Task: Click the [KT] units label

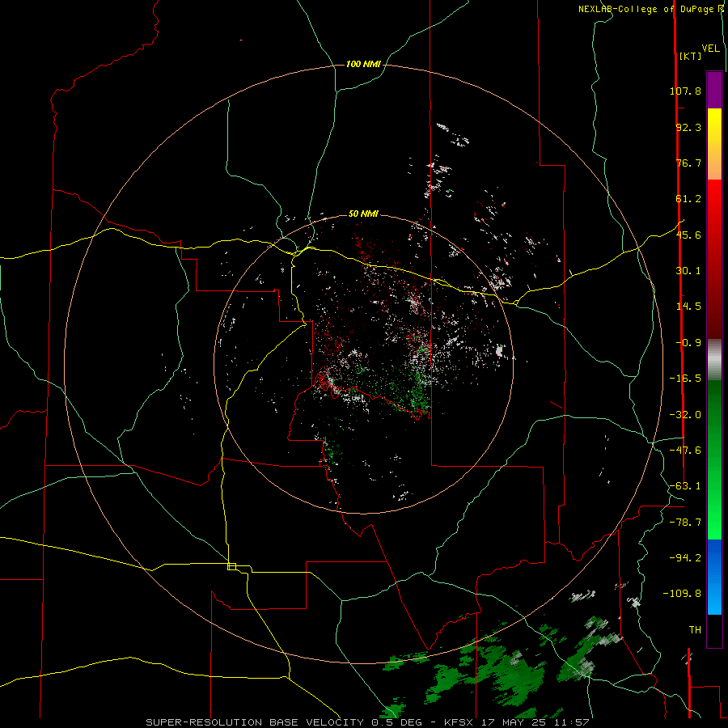Action: coord(690,56)
